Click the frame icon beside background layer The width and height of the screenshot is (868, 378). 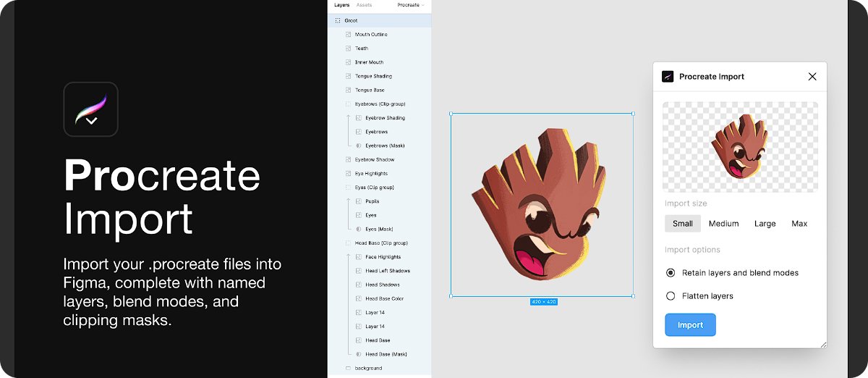(x=348, y=368)
